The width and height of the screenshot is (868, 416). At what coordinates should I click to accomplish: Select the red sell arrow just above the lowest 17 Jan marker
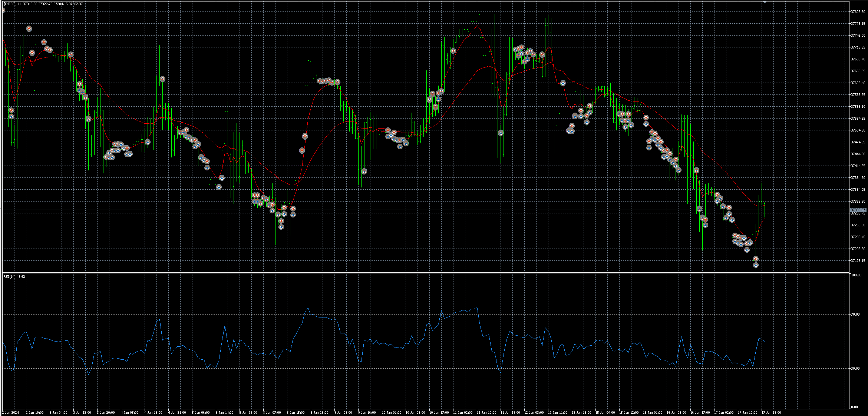click(756, 259)
